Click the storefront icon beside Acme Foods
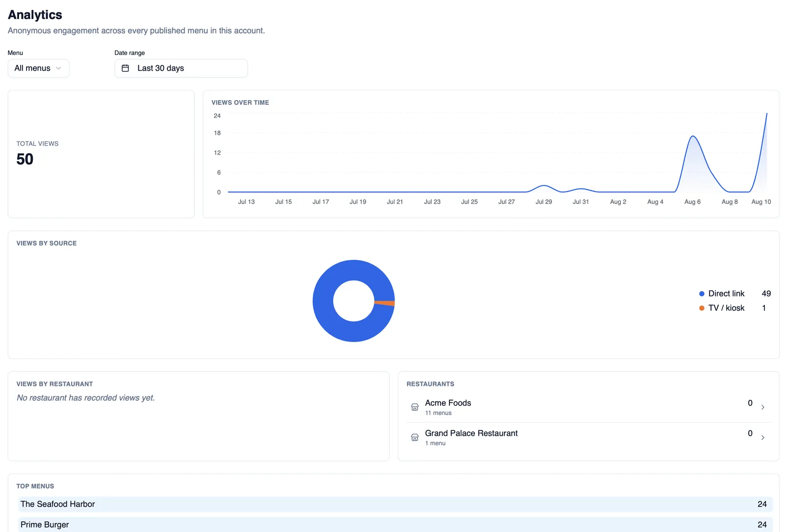The width and height of the screenshot is (785, 532). (415, 407)
